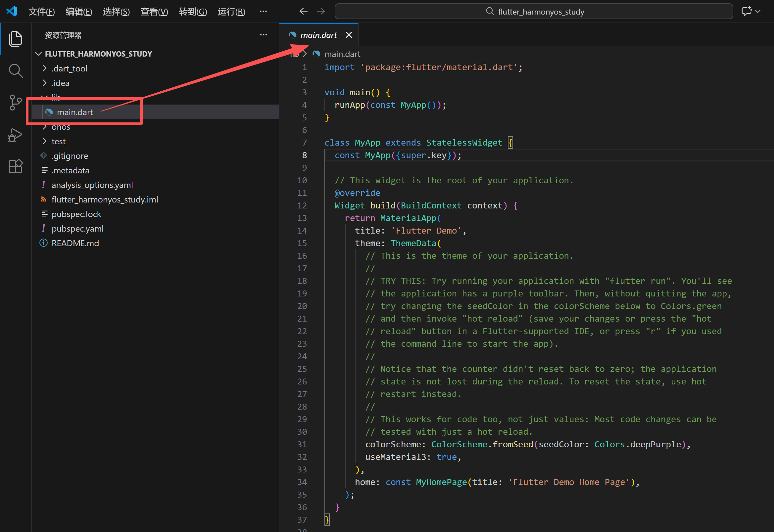Open the Extensions view icon
Image resolution: width=774 pixels, height=532 pixels.
(15, 166)
